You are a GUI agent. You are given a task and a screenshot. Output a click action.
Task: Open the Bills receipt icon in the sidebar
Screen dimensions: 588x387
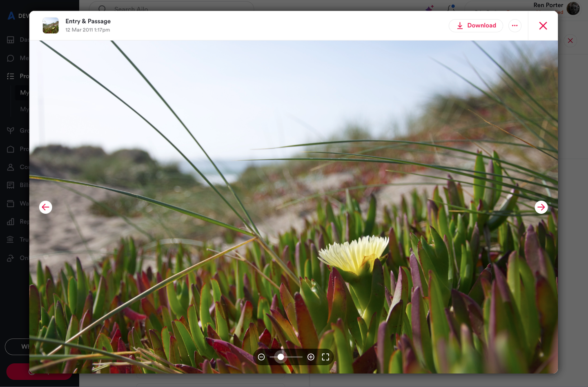click(11, 185)
